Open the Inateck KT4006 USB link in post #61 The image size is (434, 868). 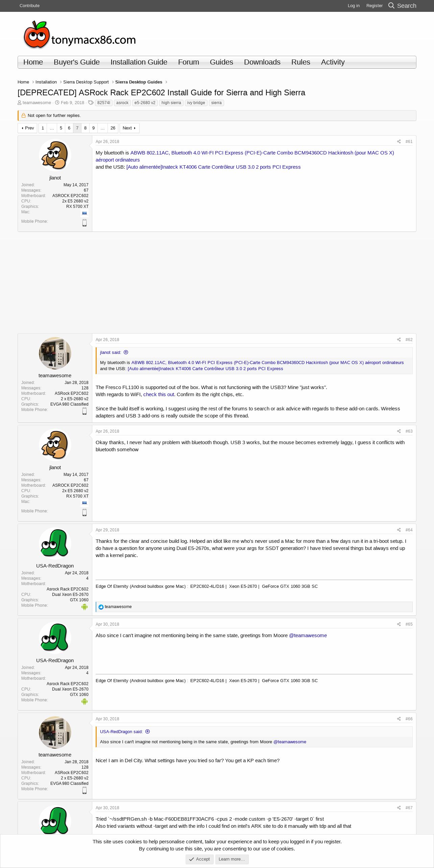click(x=213, y=167)
